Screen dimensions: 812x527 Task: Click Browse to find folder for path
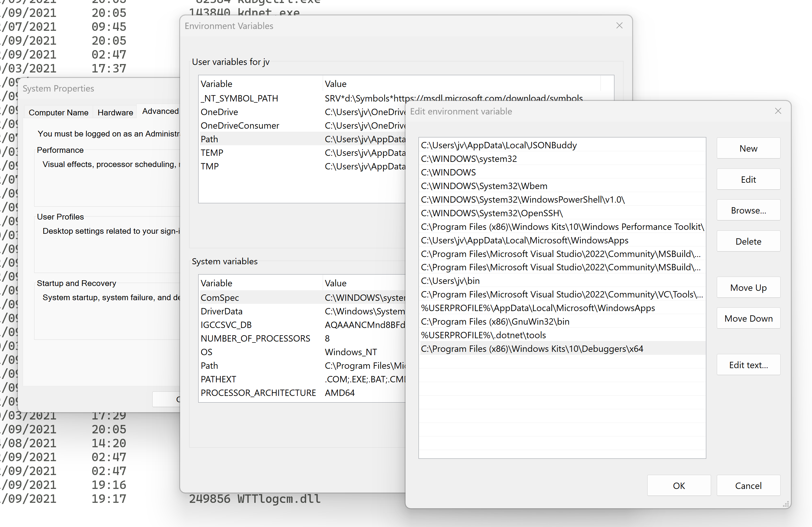pos(748,210)
